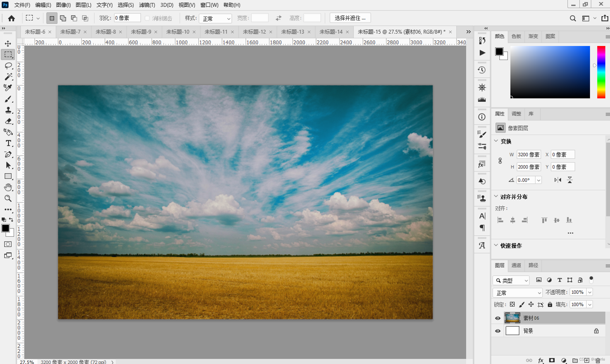Screen dimensions: 610x364
Task: Select the Path Selection tool
Action: tap(8, 165)
